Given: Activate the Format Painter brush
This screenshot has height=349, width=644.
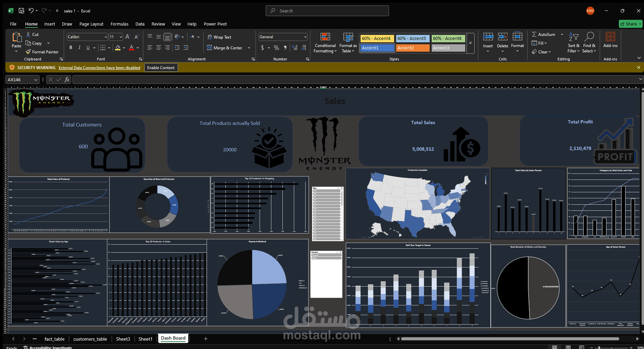Looking at the screenshot, I should (x=28, y=52).
